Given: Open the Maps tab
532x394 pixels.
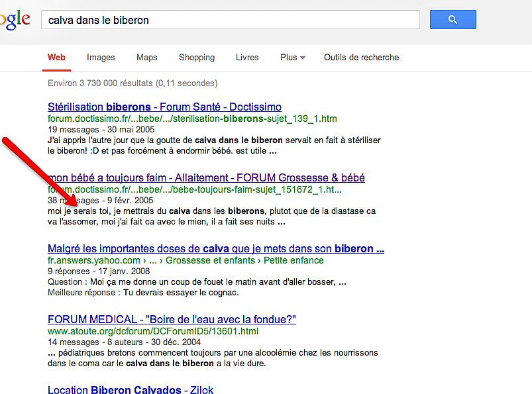Looking at the screenshot, I should click(147, 58).
